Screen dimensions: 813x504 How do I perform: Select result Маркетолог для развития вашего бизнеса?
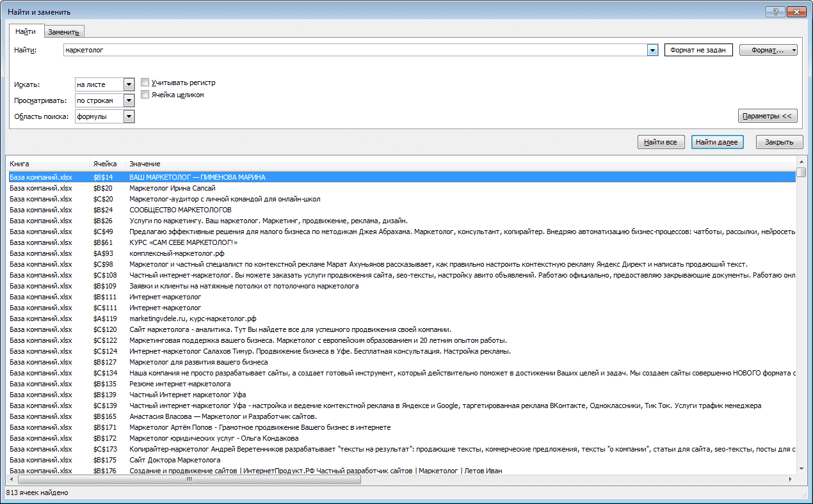(401, 362)
